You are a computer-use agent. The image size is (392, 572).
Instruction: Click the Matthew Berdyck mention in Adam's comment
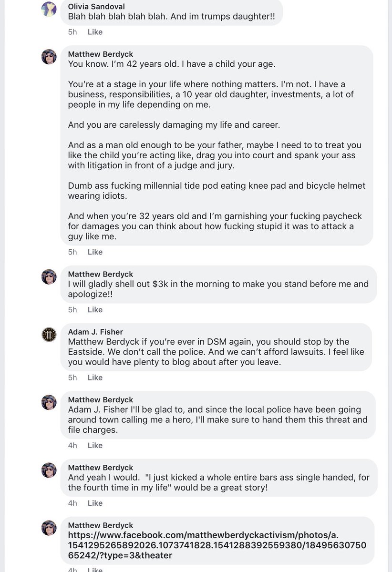click(103, 342)
